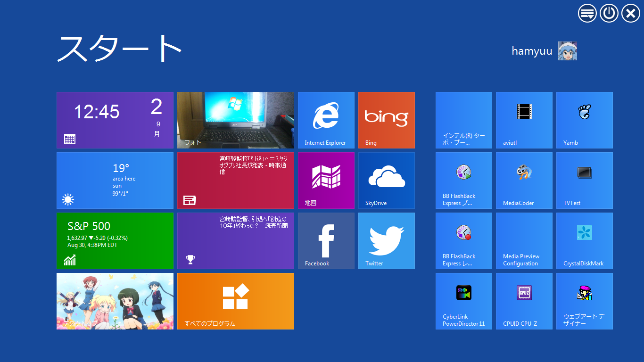Click the power button icon
Viewport: 644px width, 362px height.
tap(609, 13)
